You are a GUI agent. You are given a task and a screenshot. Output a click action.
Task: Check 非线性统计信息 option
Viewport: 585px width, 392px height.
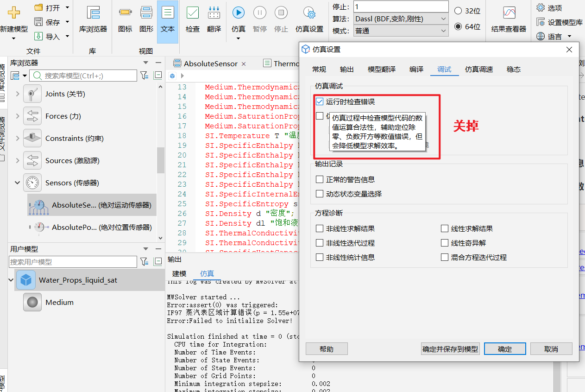click(x=320, y=257)
